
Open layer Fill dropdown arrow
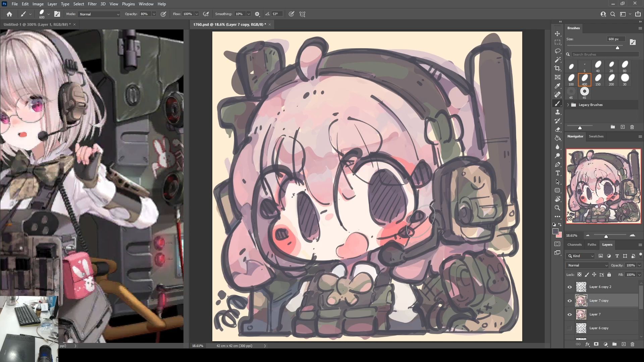[639, 275]
